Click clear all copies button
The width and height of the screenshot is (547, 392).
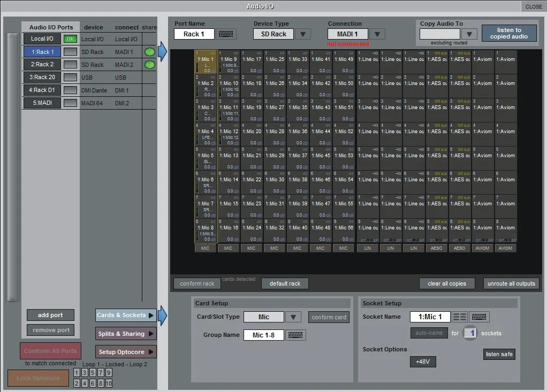[447, 283]
